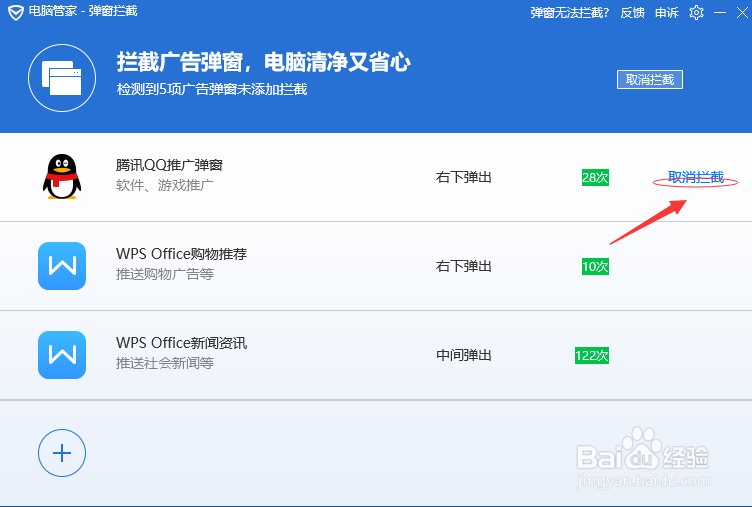Screen dimensions: 752x507
Task: Open the 申诉 appeal link
Action: [x=667, y=12]
